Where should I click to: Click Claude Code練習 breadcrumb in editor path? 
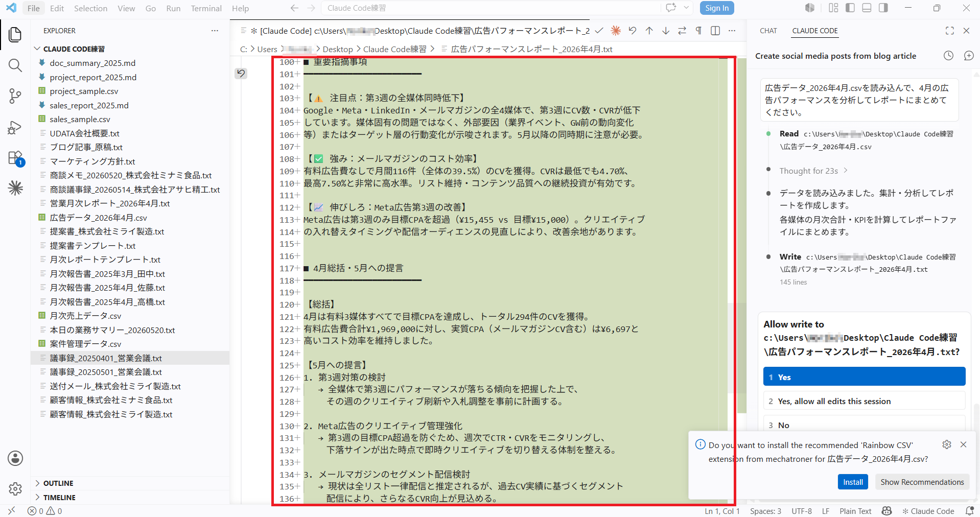(394, 49)
